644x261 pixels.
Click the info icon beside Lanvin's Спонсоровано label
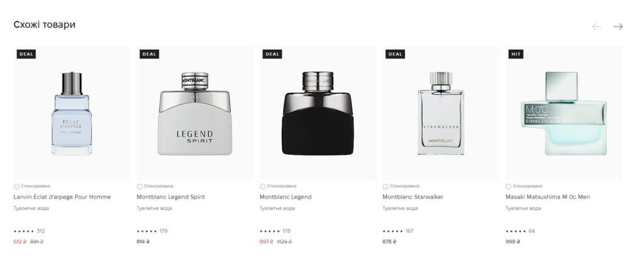click(17, 187)
